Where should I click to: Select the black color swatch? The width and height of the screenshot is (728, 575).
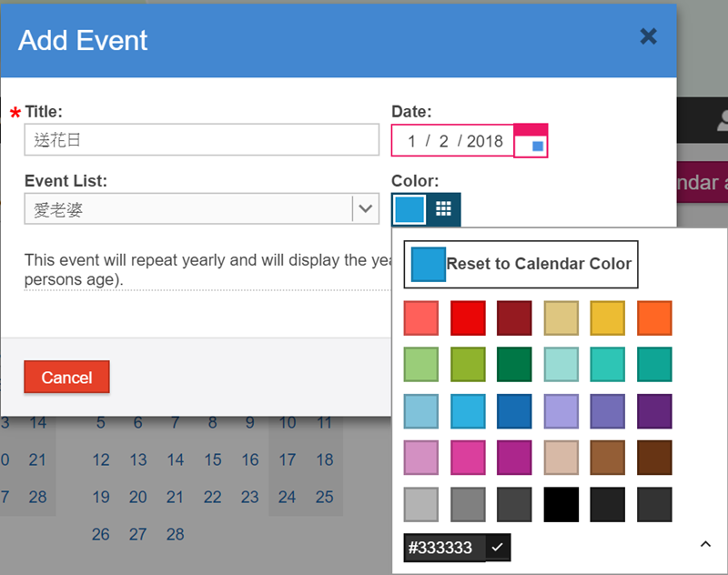561,504
